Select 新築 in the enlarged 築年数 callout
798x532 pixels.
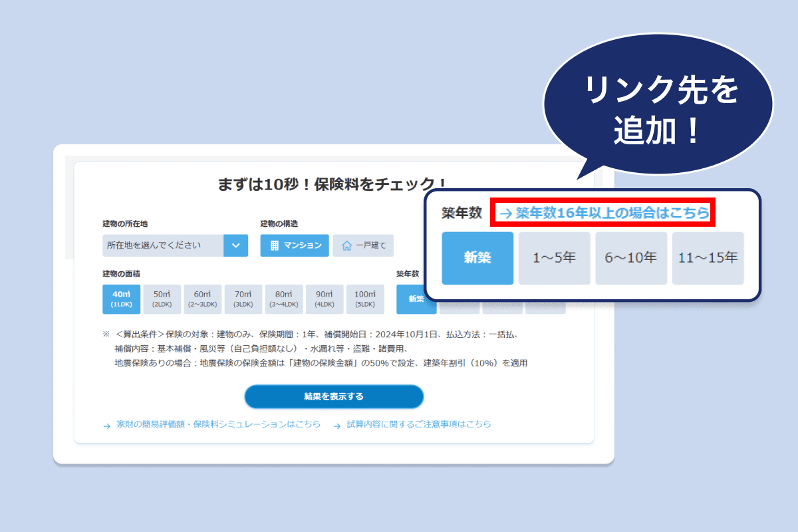[x=477, y=258]
